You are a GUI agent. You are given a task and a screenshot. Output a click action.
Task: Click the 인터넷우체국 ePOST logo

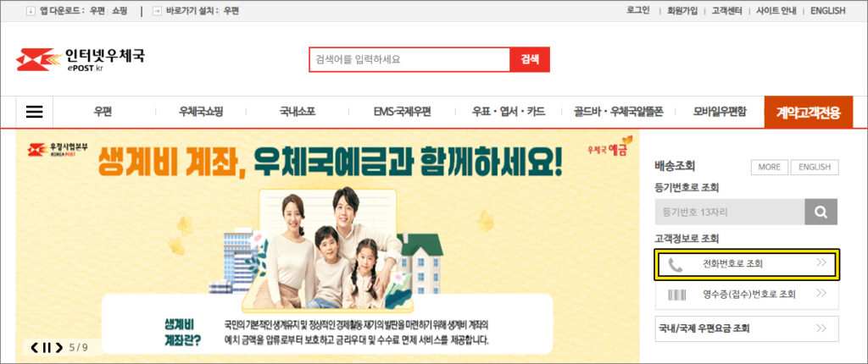[81, 59]
